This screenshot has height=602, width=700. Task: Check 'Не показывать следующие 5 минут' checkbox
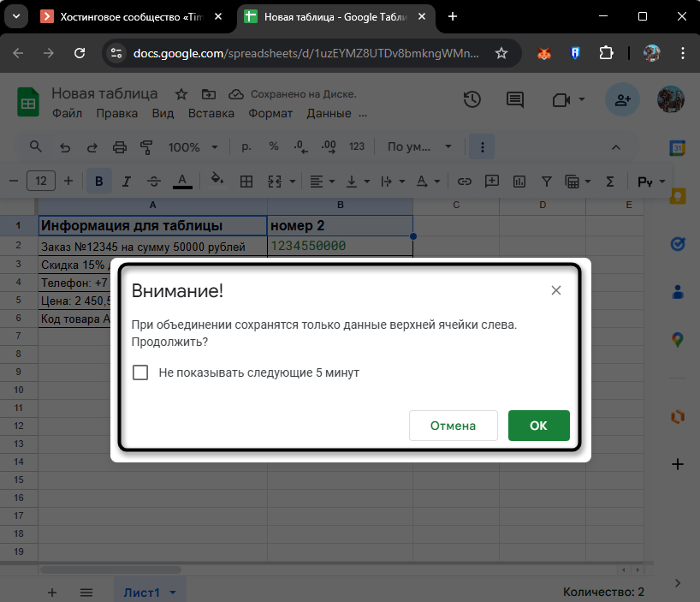pyautogui.click(x=140, y=373)
